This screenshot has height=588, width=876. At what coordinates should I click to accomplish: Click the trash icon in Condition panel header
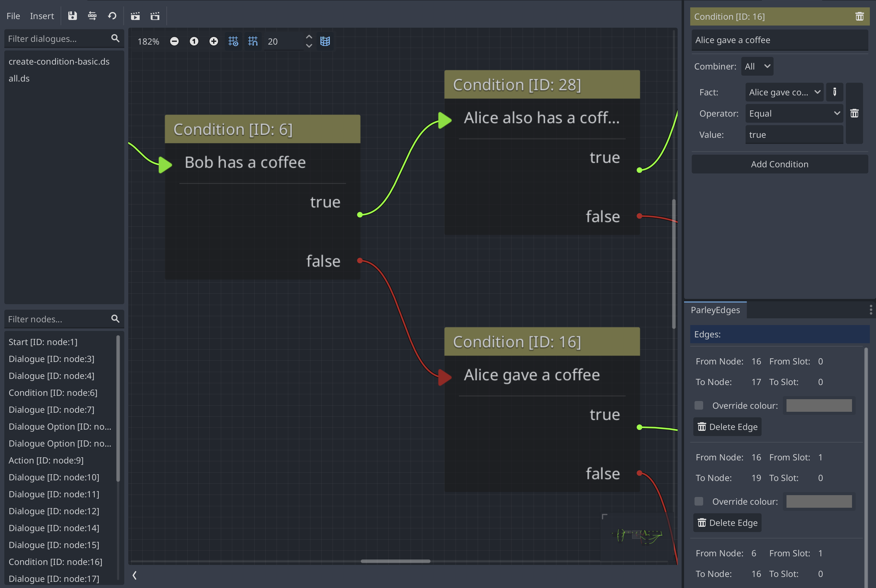coord(859,17)
